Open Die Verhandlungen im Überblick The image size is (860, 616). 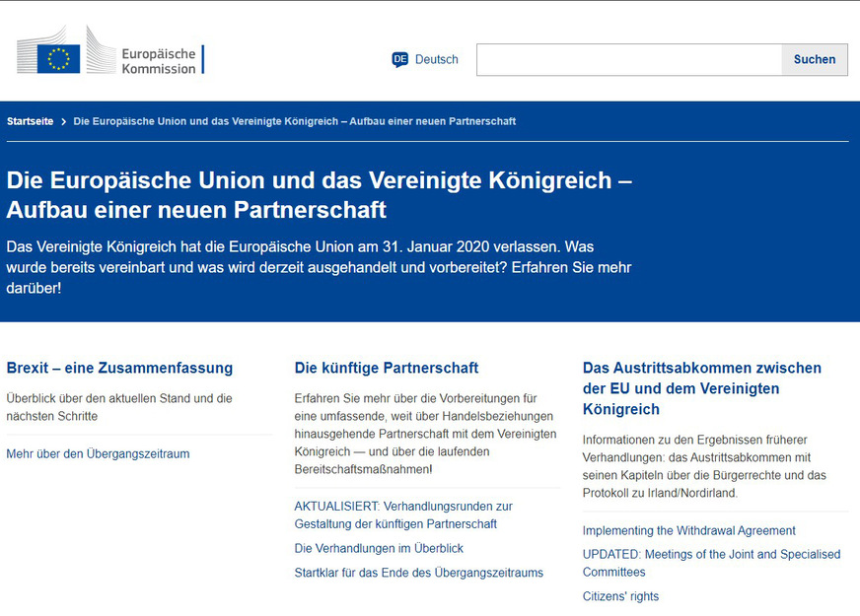coord(379,548)
